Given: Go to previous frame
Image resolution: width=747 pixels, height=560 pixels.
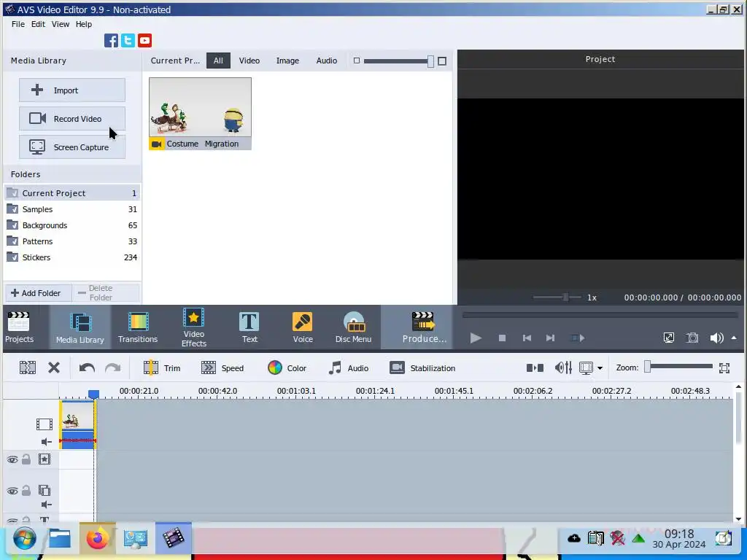Looking at the screenshot, I should 527,338.
